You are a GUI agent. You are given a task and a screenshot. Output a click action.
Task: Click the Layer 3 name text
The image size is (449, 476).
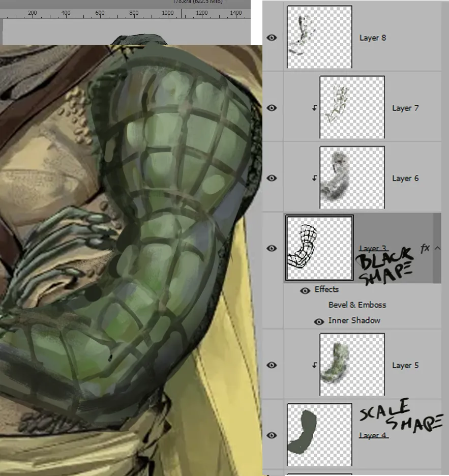coord(373,248)
